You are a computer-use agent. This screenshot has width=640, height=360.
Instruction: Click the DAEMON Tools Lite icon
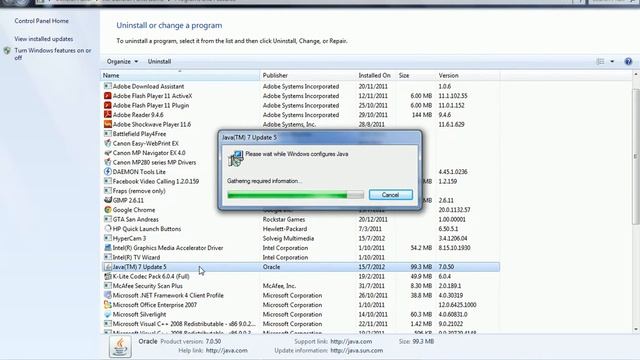pyautogui.click(x=107, y=171)
